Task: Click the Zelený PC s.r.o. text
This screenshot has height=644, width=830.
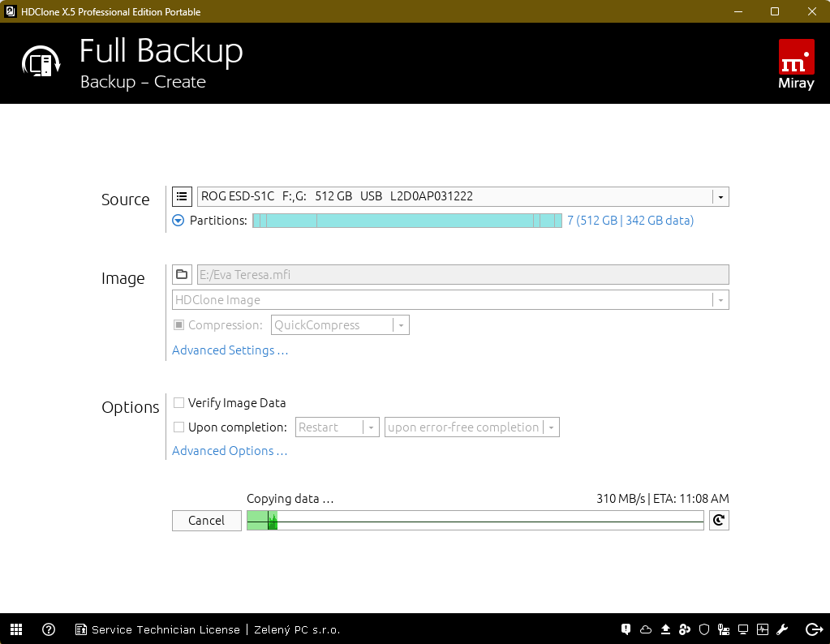Action: [297, 629]
